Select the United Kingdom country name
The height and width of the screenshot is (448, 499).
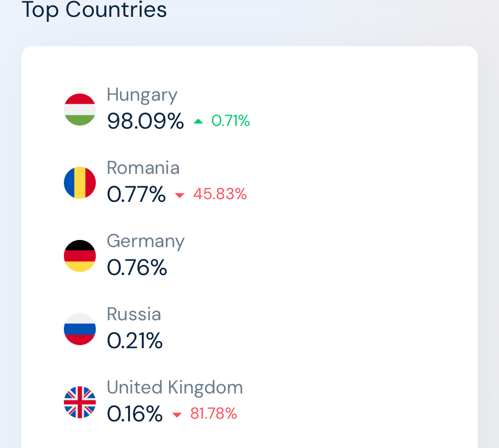175,388
